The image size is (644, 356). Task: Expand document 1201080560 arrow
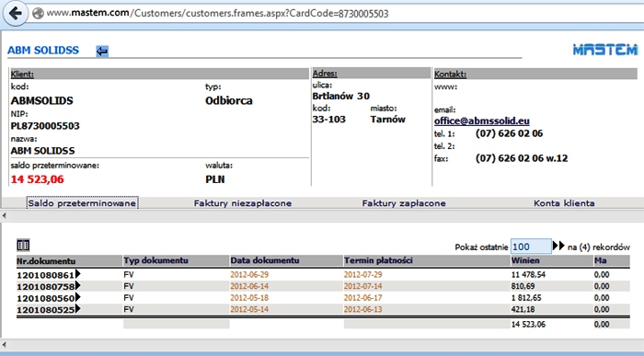(78, 297)
